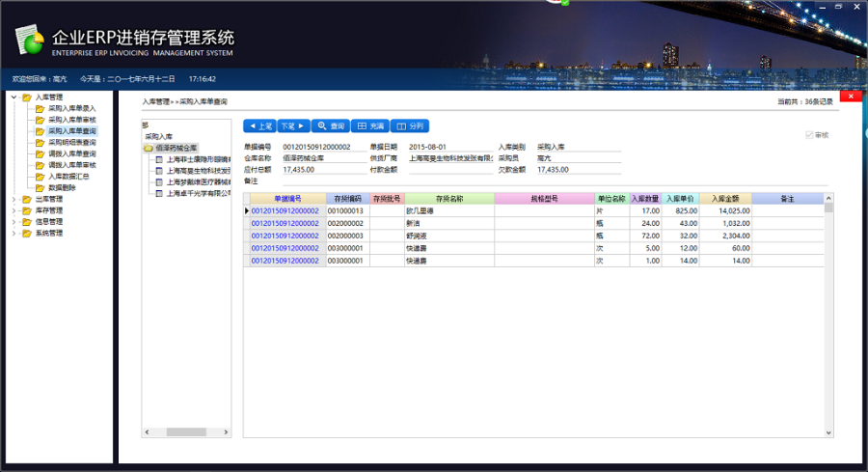Viewport: 868px width, 472px height.
Task: Click the ERP application logo icon
Action: pos(30,40)
